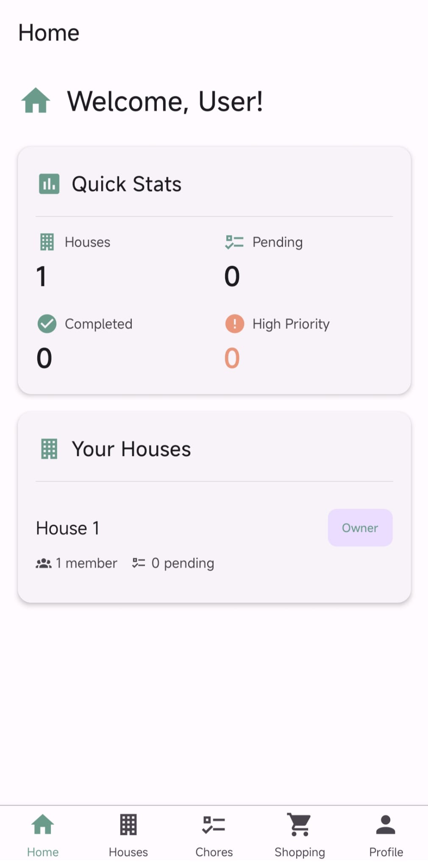The height and width of the screenshot is (868, 428).
Task: Tap the green Completed checkmark icon
Action: (x=47, y=324)
